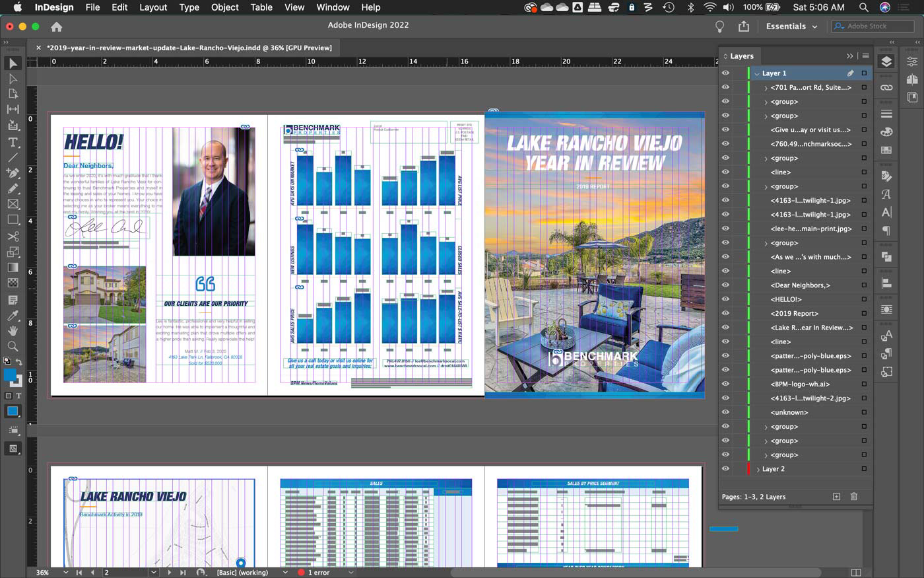924x578 pixels.
Task: Open the [Basic] (working) preflight profile dropdown
Action: (x=285, y=573)
